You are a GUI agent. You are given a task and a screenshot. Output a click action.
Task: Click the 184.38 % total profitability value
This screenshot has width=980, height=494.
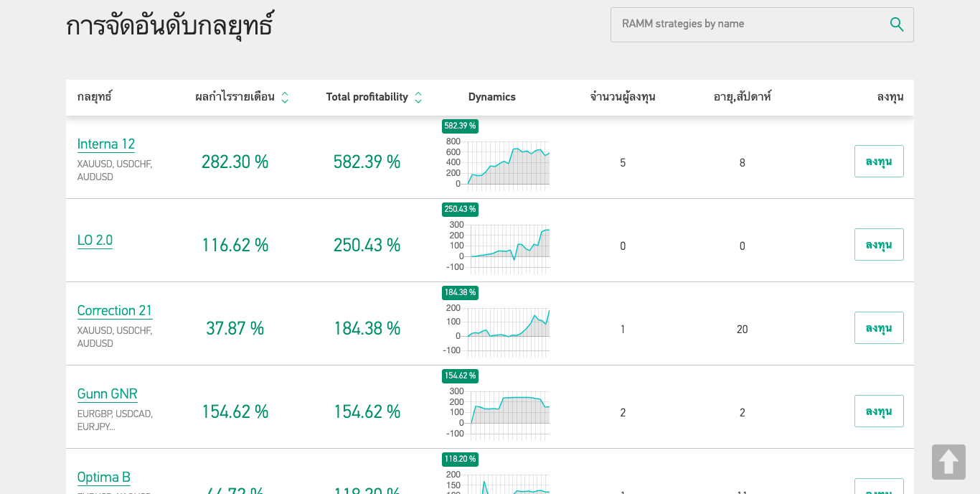(367, 329)
